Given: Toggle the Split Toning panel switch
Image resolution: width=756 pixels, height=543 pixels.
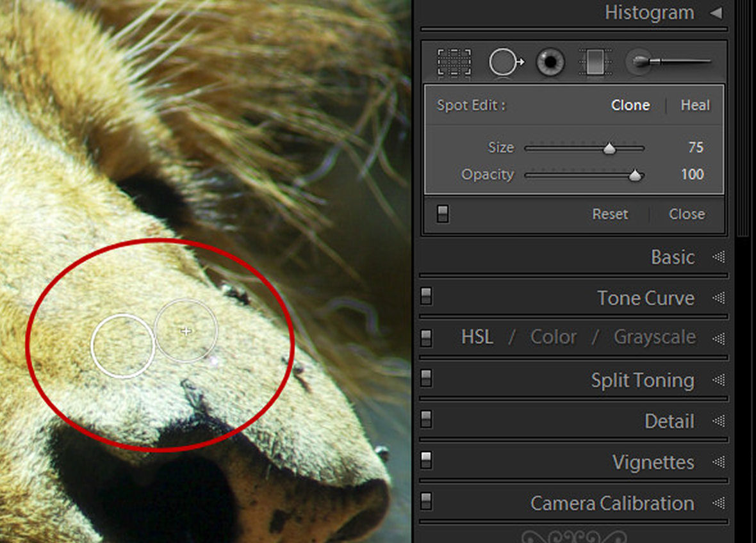Looking at the screenshot, I should (x=426, y=378).
